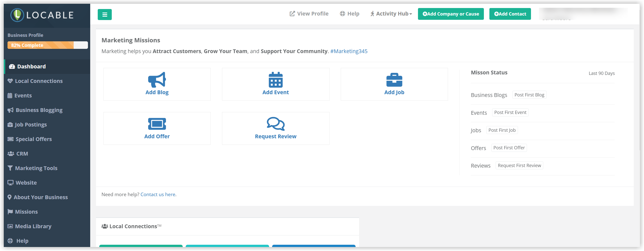Click the Add Company or Cause button
The height and width of the screenshot is (251, 644).
coord(451,14)
